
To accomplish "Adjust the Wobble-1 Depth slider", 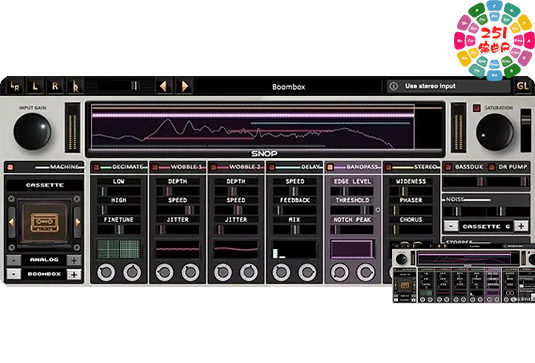I will [177, 191].
